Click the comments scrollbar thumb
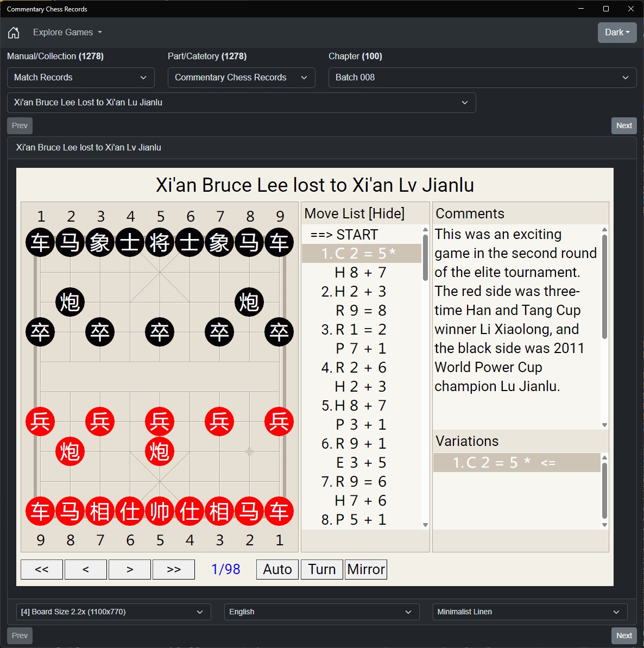The height and width of the screenshot is (648, 644). (605, 287)
